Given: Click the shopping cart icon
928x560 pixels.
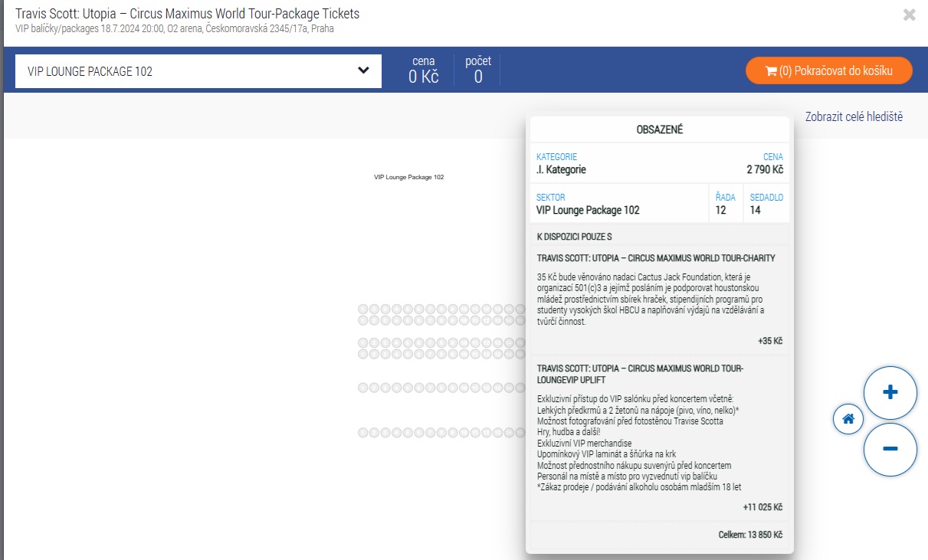Looking at the screenshot, I should 769,71.
